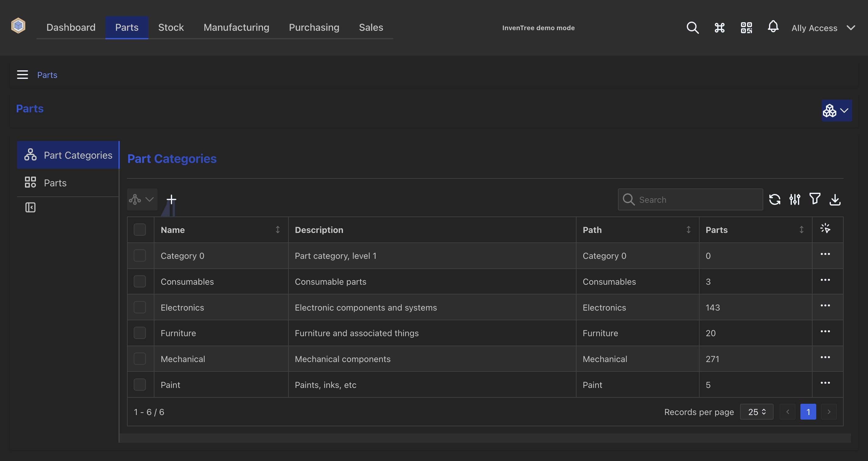Click the row actions column header icon
Image resolution: width=868 pixels, height=461 pixels.
pyautogui.click(x=825, y=228)
